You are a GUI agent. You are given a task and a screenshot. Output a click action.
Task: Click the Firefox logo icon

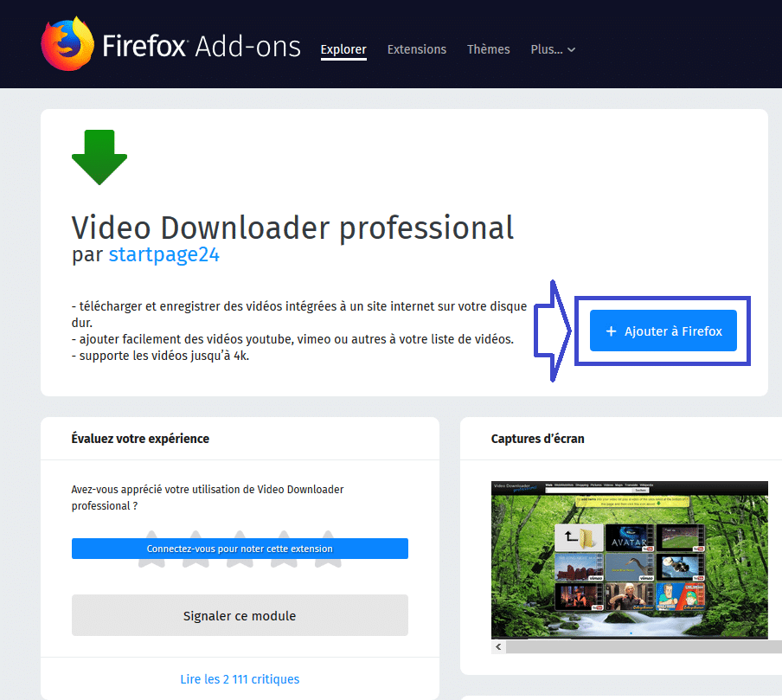67,44
